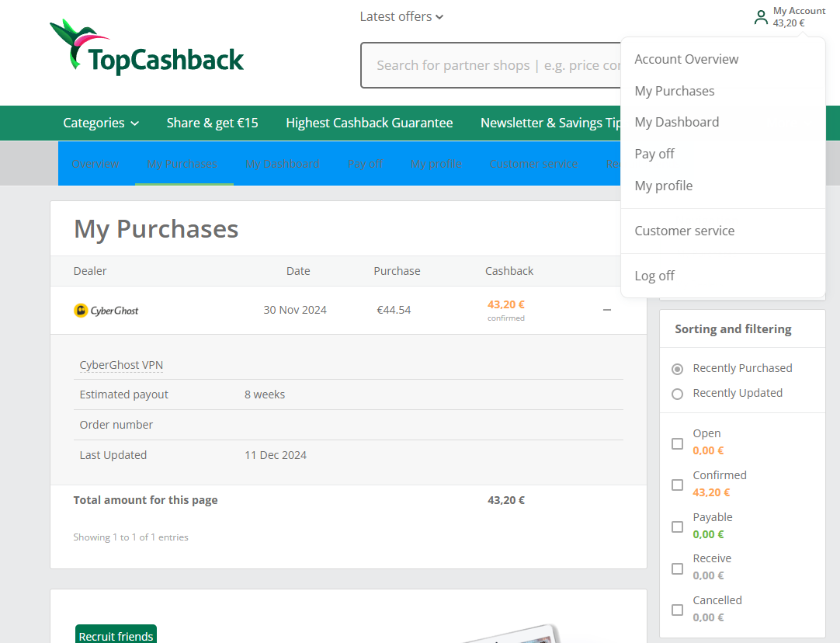Click My Account balance 43,20 €
Viewport: 840px width, 643px height.
(x=789, y=23)
